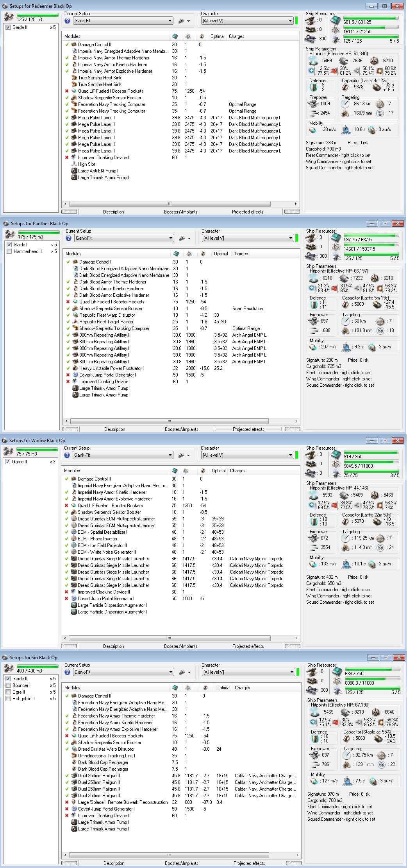Click drone bay icon in Redeemer window
Image resolution: width=407 pixels, height=868 pixels.
coord(9,17)
